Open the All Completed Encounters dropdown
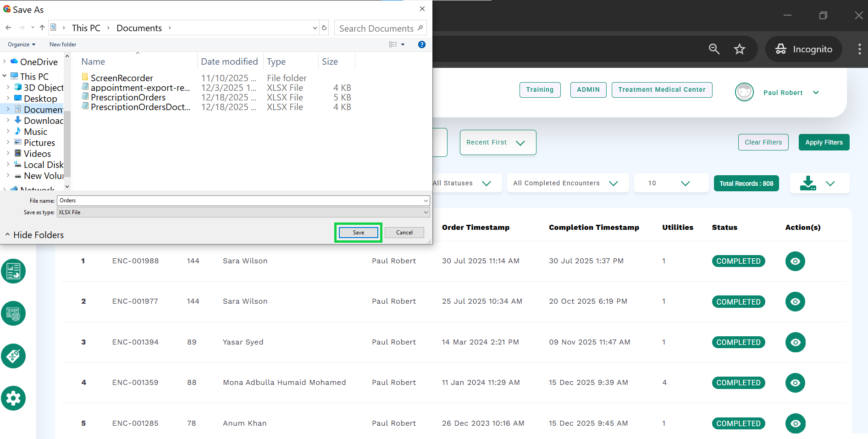The image size is (868, 439). click(x=567, y=183)
